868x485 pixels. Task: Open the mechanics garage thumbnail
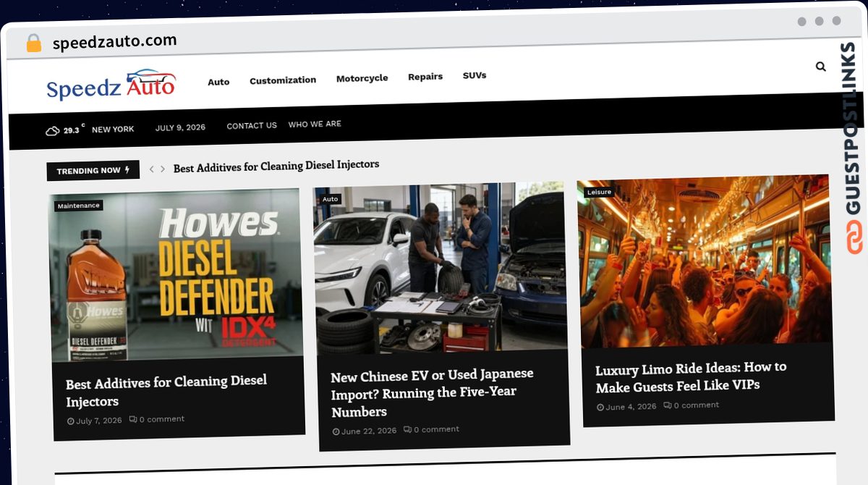(439, 268)
